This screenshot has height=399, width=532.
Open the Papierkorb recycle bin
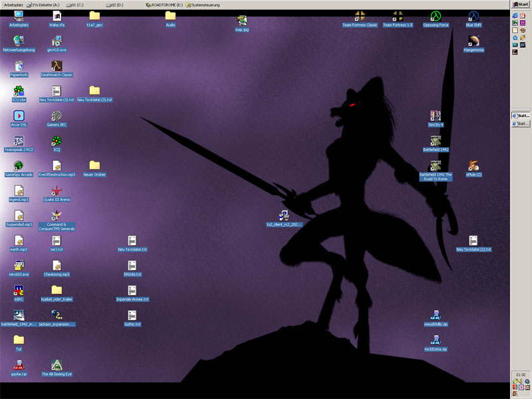click(x=19, y=69)
